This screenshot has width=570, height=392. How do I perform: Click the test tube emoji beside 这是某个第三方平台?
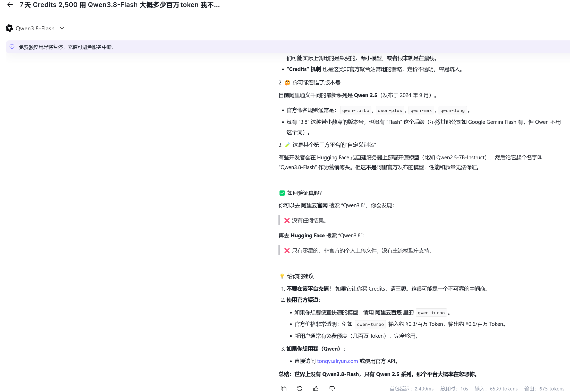click(287, 145)
